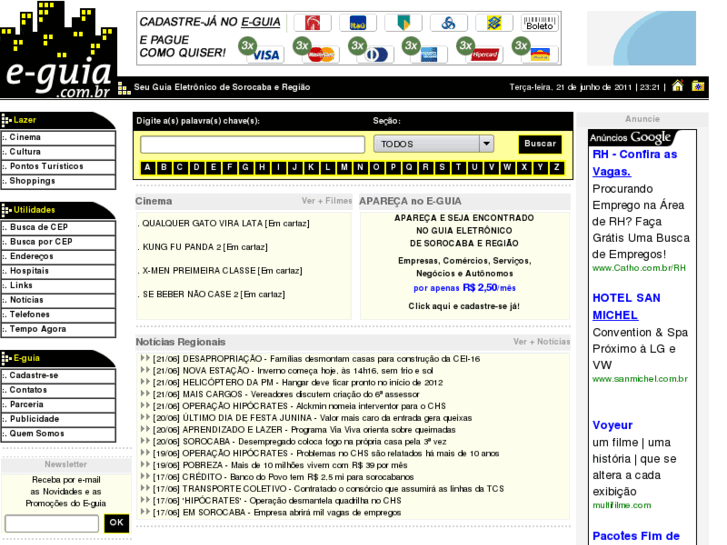Viewport: 727px width, 545px height.
Task: Open Tempo Agora menu item
Action: coord(58,329)
